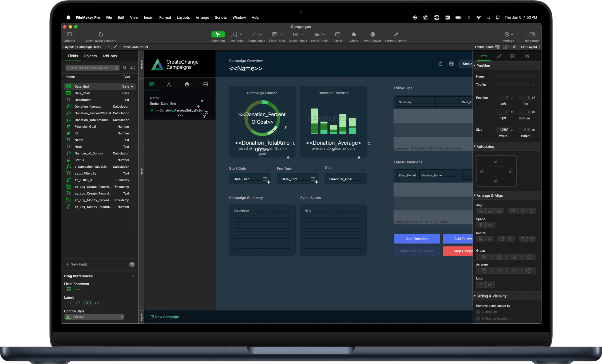This screenshot has height=364, width=602.
Task: Switch to the Add-ons tab
Action: 109,56
